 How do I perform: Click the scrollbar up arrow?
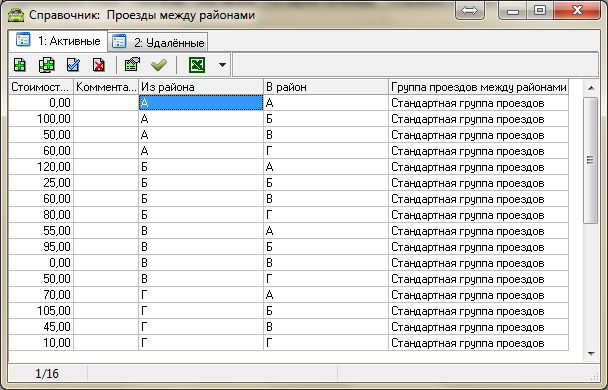click(591, 88)
